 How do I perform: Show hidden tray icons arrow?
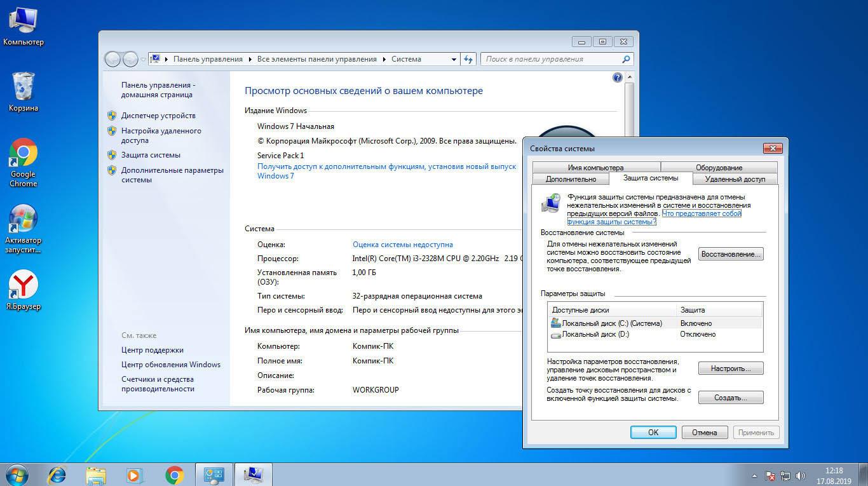tap(754, 475)
